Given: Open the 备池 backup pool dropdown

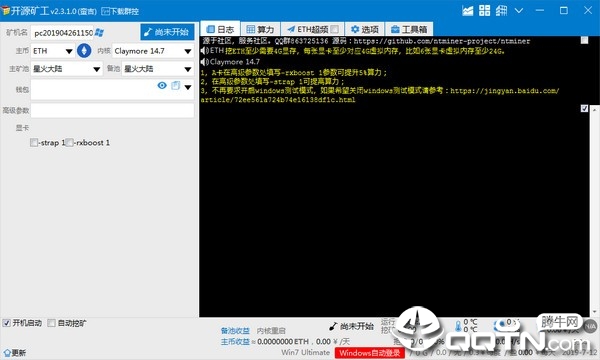Looking at the screenshot, I should click(x=158, y=69).
